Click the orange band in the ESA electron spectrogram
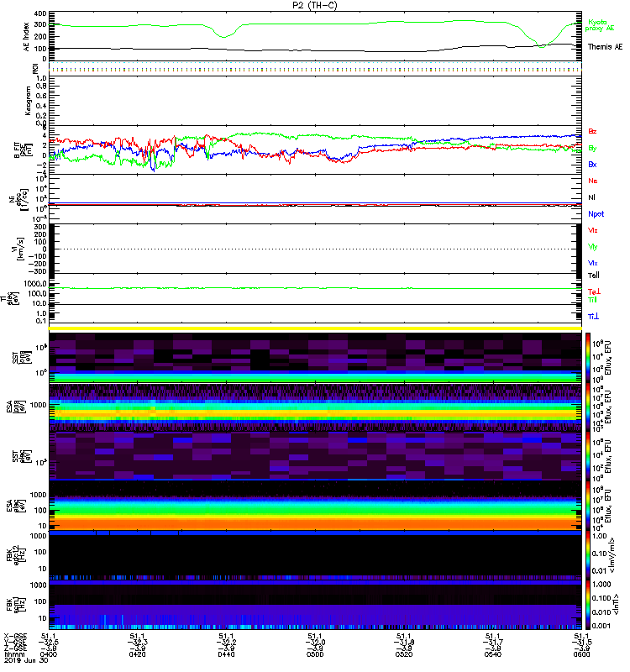 (x=315, y=523)
